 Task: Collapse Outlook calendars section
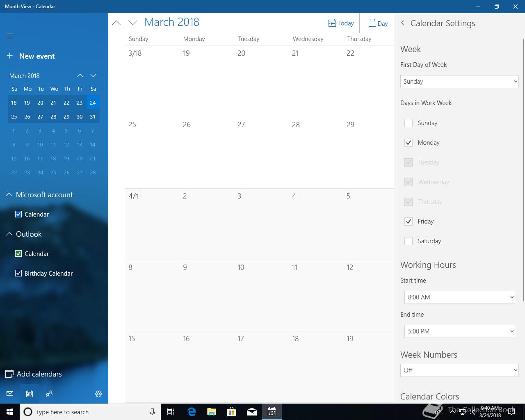click(x=9, y=234)
